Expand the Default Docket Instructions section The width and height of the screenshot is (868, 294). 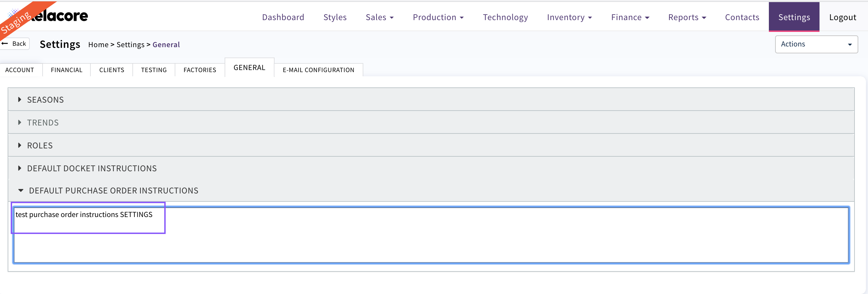tap(92, 168)
